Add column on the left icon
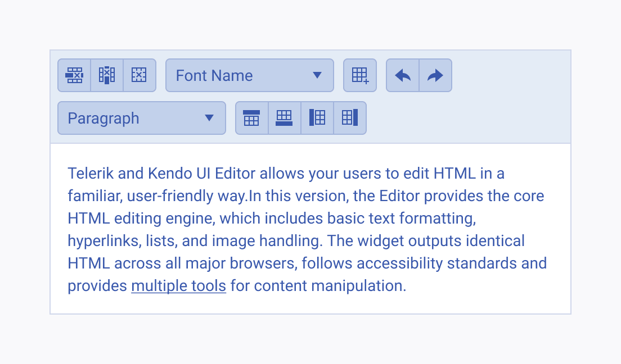 (317, 118)
